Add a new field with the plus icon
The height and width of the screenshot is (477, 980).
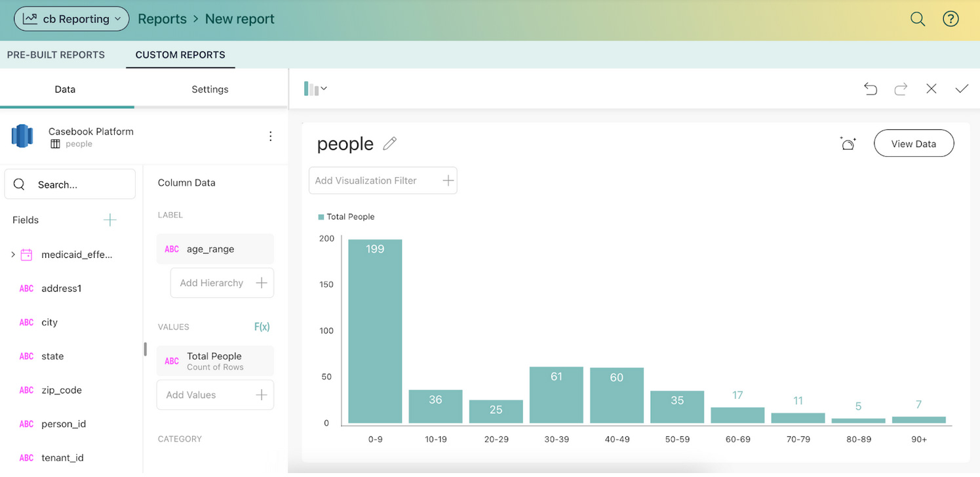(x=110, y=220)
